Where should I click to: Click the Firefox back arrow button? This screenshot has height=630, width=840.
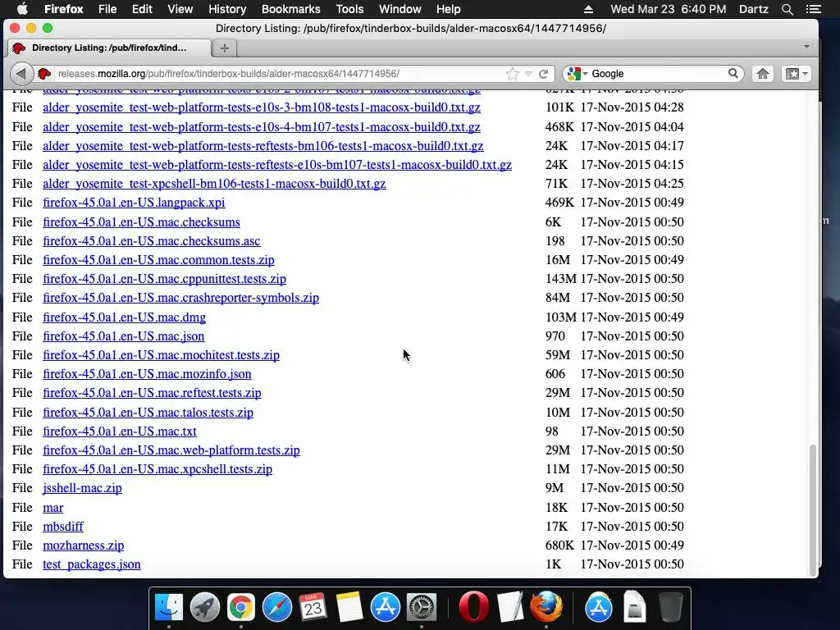21,73
